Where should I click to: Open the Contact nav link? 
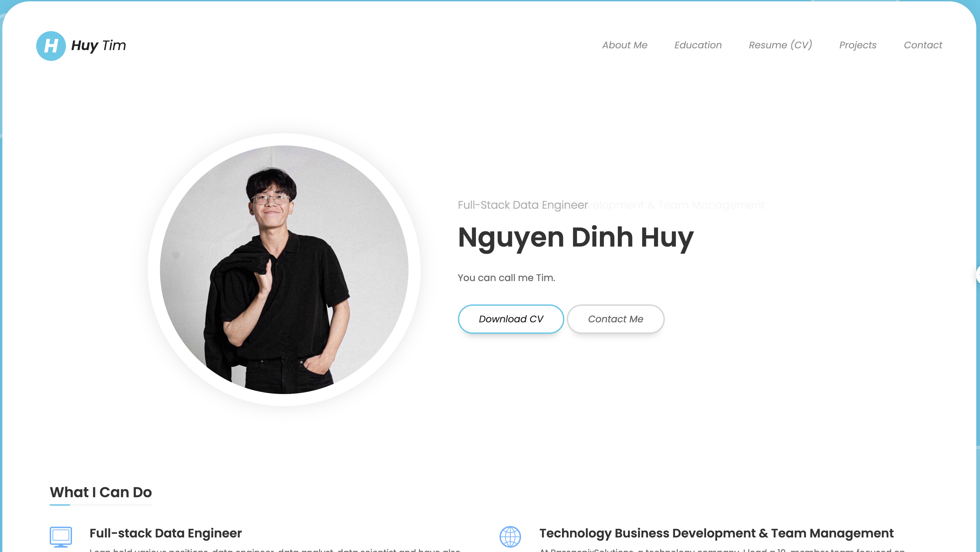click(x=923, y=45)
